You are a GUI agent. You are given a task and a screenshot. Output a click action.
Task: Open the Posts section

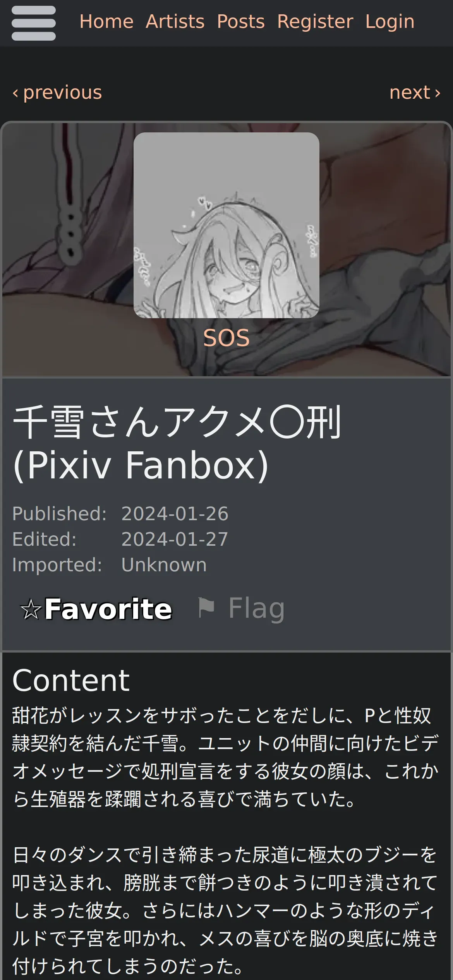[x=241, y=22]
